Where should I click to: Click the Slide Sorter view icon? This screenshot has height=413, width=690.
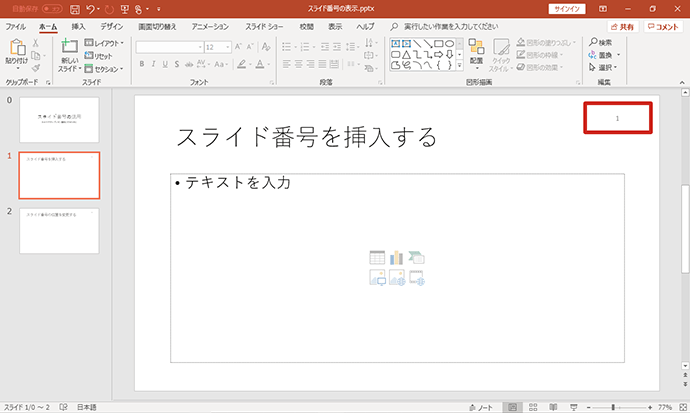coord(533,407)
